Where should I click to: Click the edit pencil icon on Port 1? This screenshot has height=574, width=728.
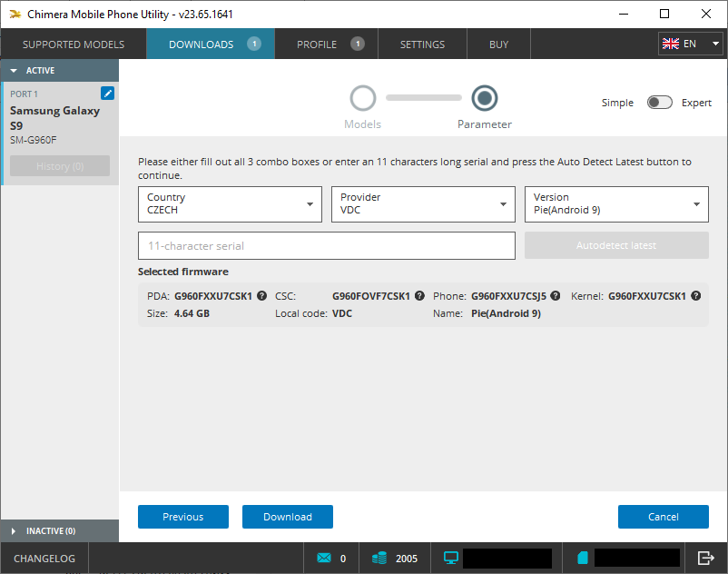(107, 94)
